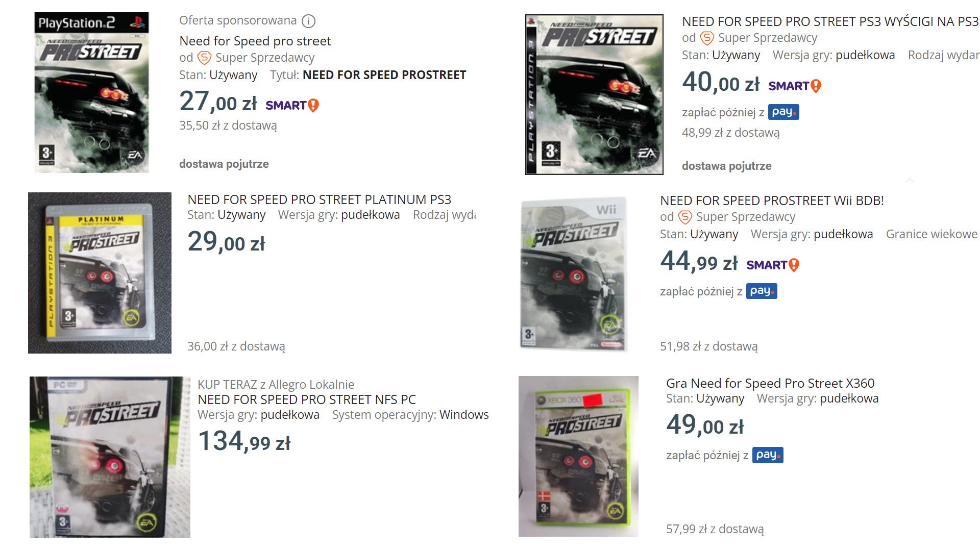This screenshot has height=551, width=980.
Task: Click the PC DVD ProStreet cover thumbnail
Action: click(x=110, y=457)
